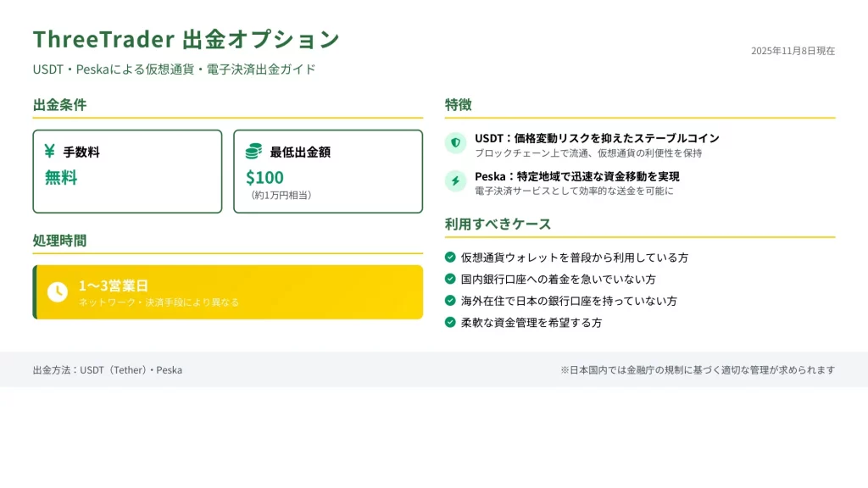
Task: Click the 処理時間 section heading
Action: 59,241
